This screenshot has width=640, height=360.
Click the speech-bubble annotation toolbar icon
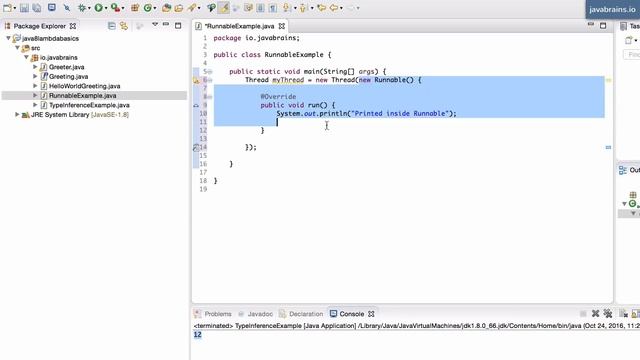tap(211, 8)
